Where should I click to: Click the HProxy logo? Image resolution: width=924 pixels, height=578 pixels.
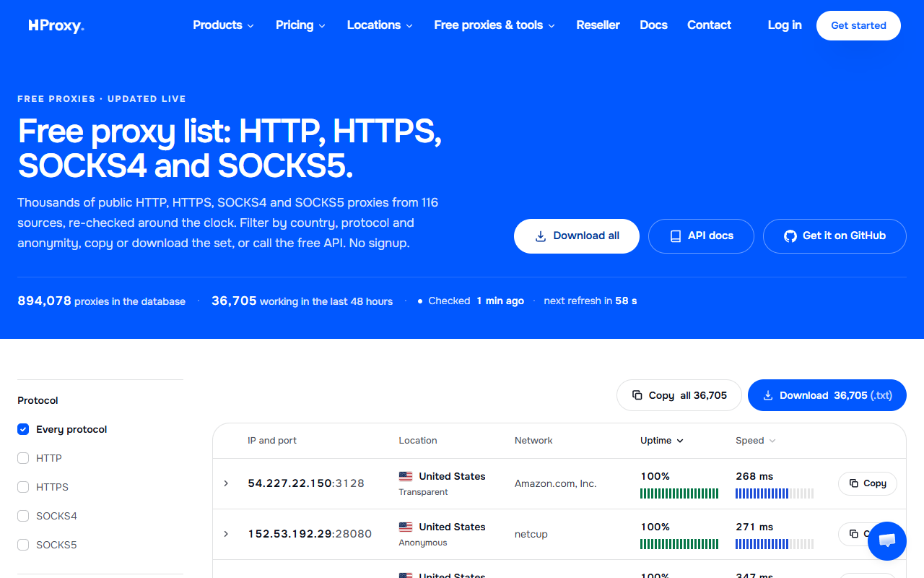pyautogui.click(x=56, y=25)
